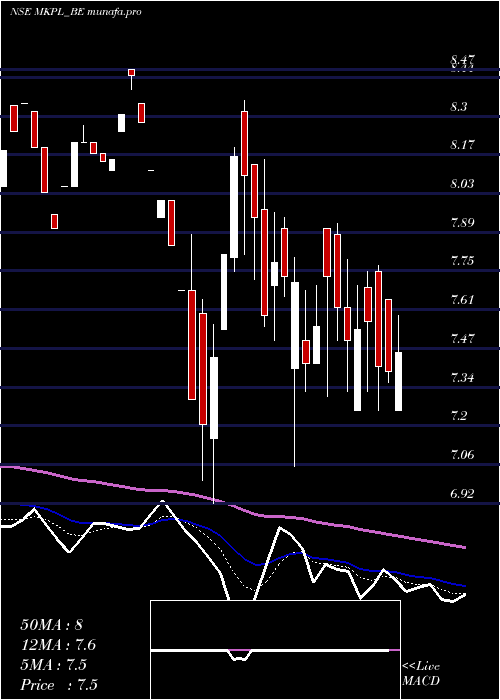Select the 7.61 price axis label

pyautogui.click(x=462, y=300)
